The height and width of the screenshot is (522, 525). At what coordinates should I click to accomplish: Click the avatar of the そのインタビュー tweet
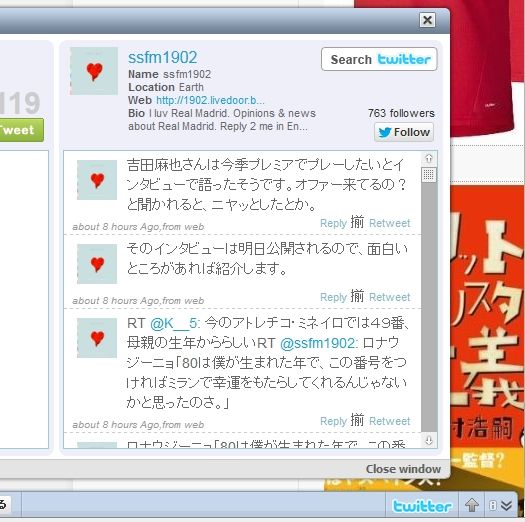(97, 264)
